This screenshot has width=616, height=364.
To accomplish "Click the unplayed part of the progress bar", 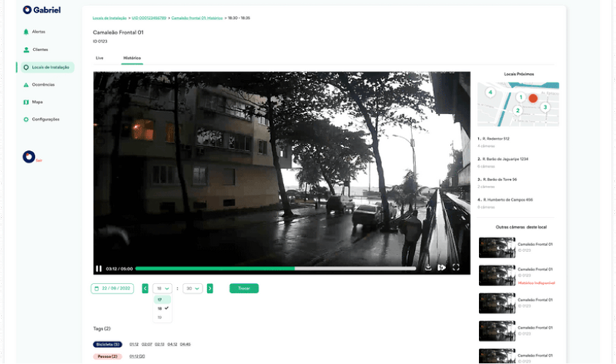I will click(x=355, y=269).
